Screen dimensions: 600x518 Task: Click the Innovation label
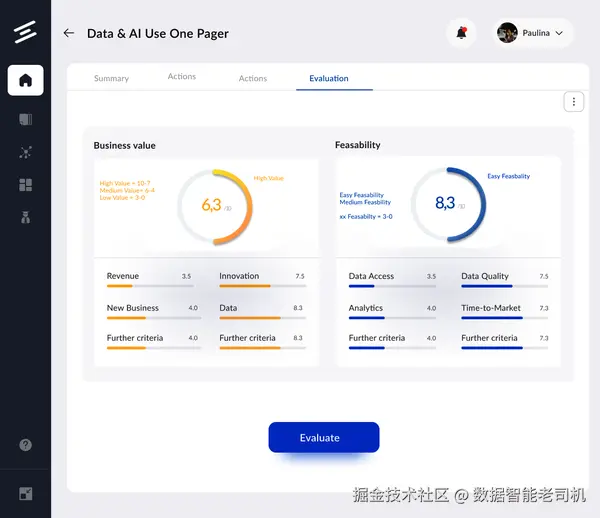(x=239, y=276)
